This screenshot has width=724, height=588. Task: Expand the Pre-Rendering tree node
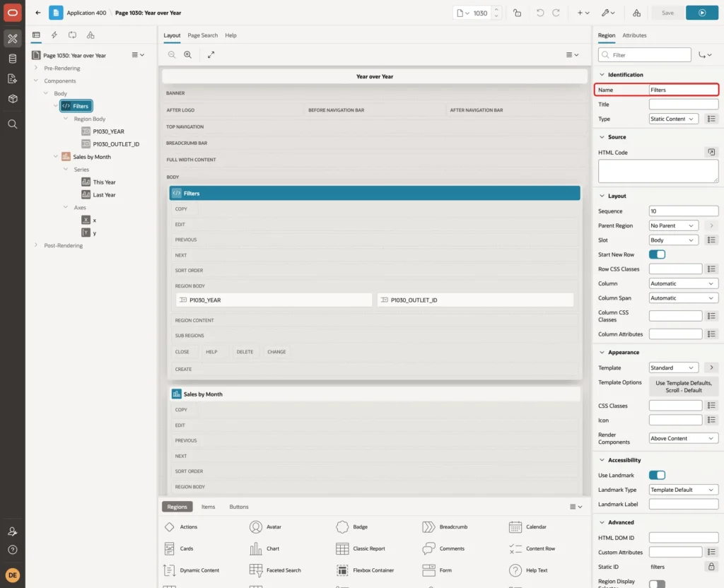pos(36,68)
